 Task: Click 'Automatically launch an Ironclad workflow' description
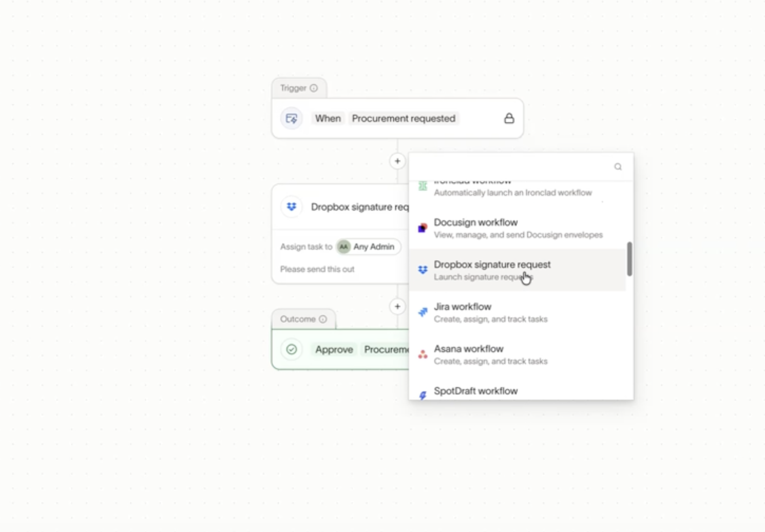click(513, 192)
